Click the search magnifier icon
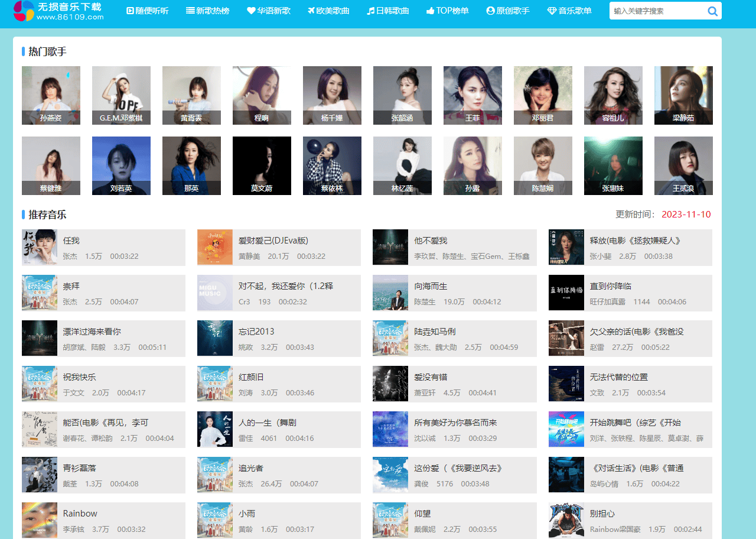756x539 pixels. coord(712,11)
